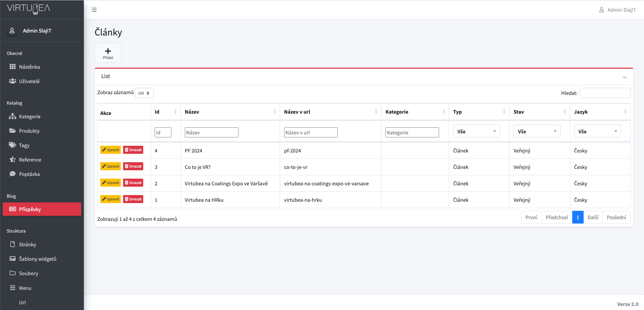Open Reference star item in sidebar
This screenshot has height=310, width=644.
point(30,160)
